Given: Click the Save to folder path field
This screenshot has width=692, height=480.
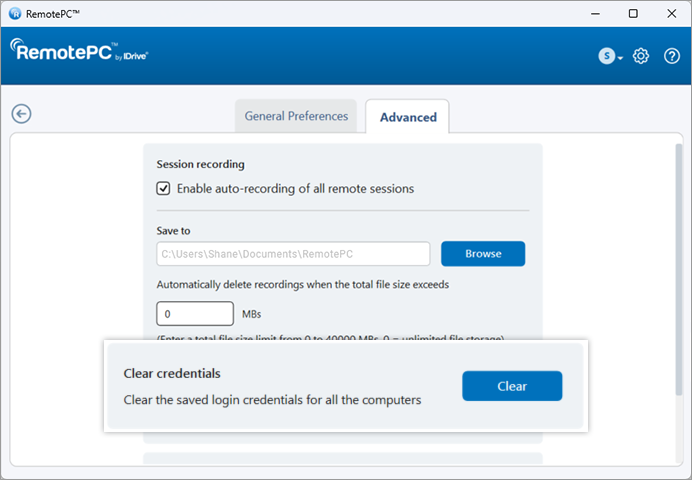Looking at the screenshot, I should 293,254.
